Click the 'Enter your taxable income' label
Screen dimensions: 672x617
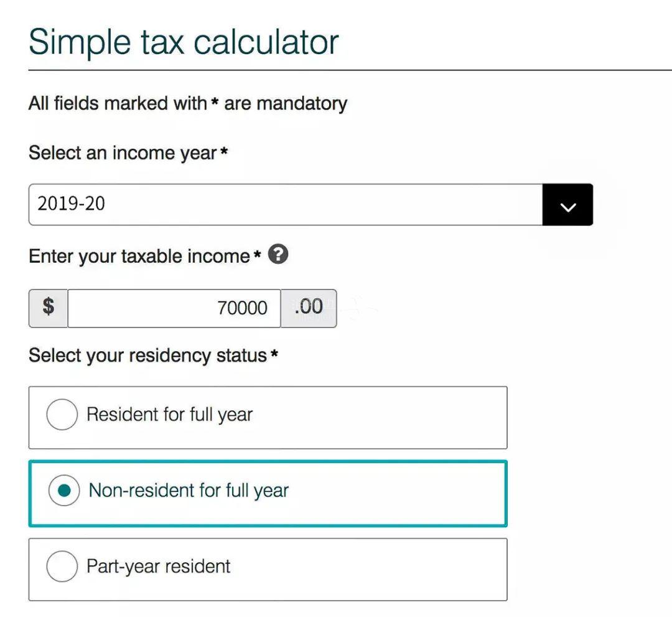(x=139, y=257)
